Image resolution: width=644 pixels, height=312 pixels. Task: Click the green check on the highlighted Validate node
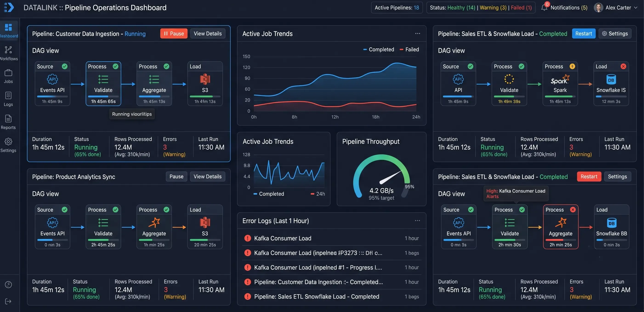[x=116, y=66]
